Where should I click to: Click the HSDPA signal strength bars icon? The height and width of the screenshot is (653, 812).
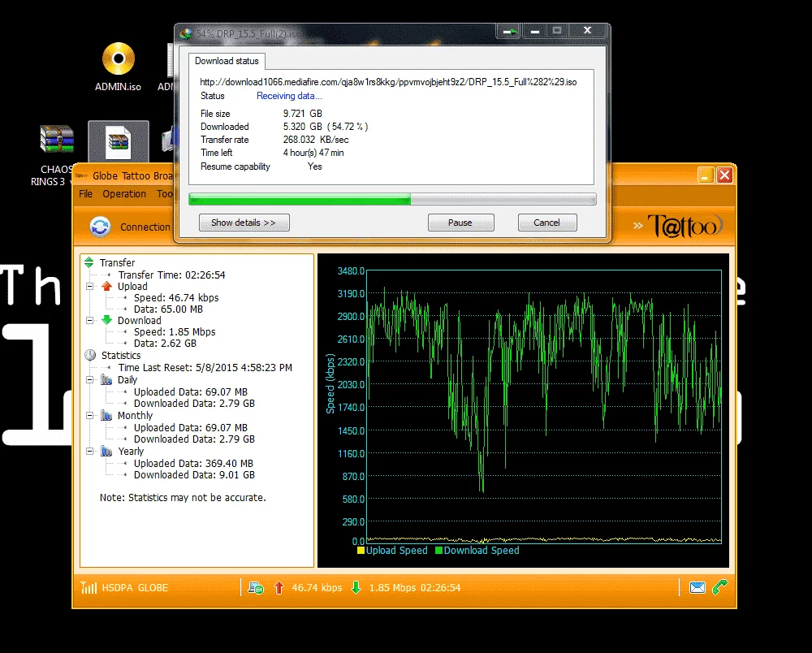point(89,588)
